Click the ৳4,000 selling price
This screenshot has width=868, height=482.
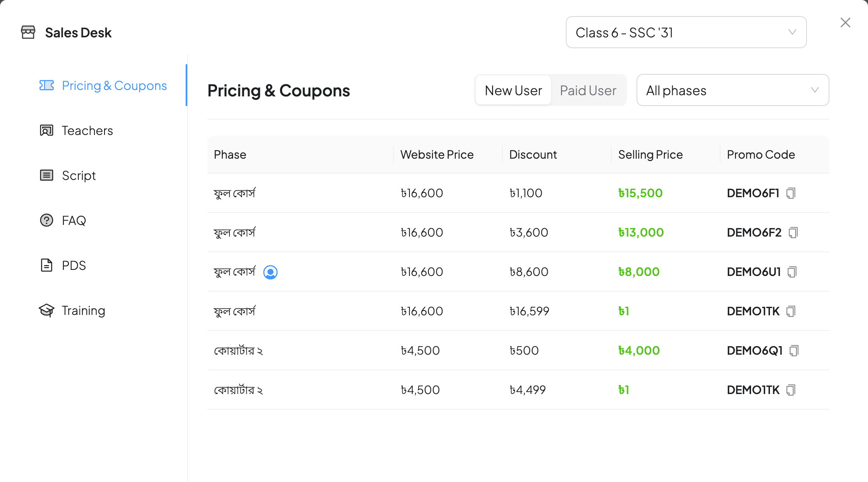click(x=639, y=351)
